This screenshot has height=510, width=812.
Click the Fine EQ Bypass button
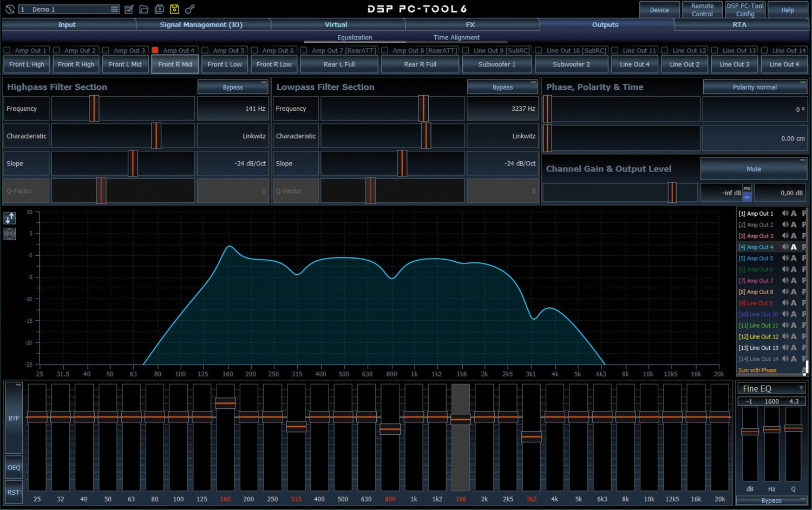tap(771, 501)
